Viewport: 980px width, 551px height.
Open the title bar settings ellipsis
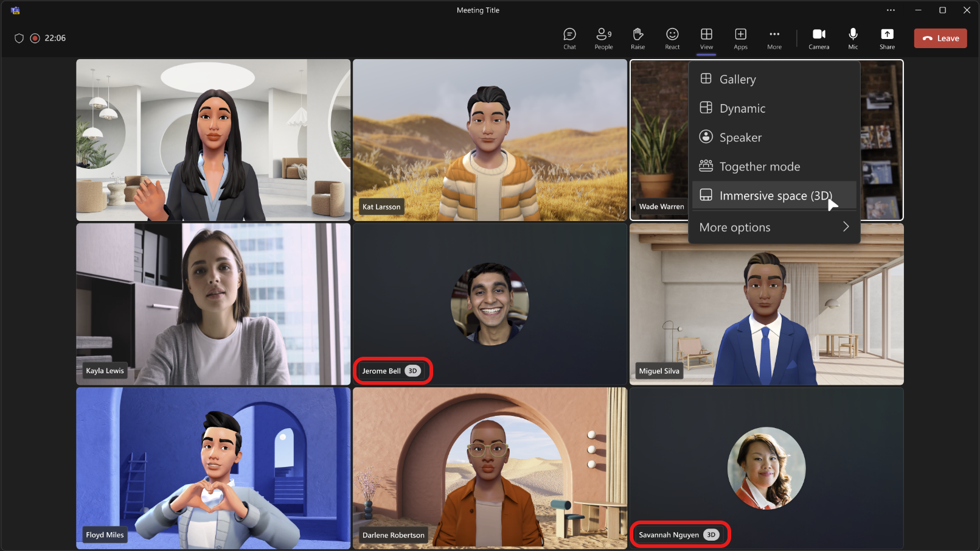coord(891,10)
